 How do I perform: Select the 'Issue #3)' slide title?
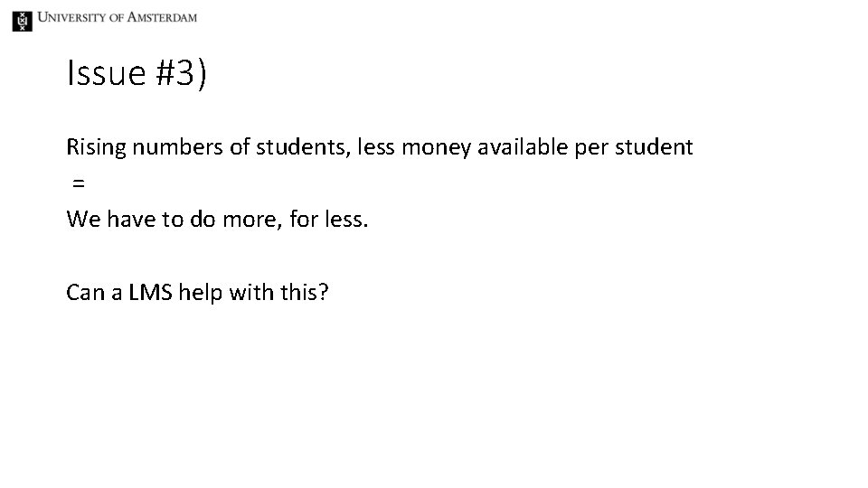click(137, 74)
